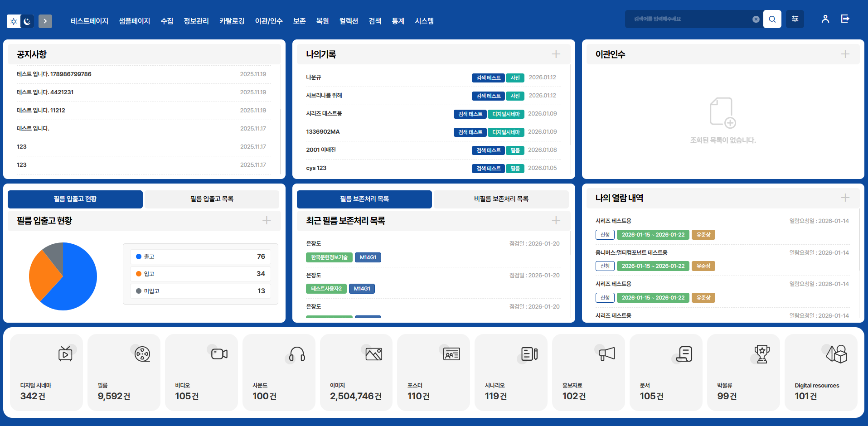Toggle dark mode with the moon switch

point(27,21)
